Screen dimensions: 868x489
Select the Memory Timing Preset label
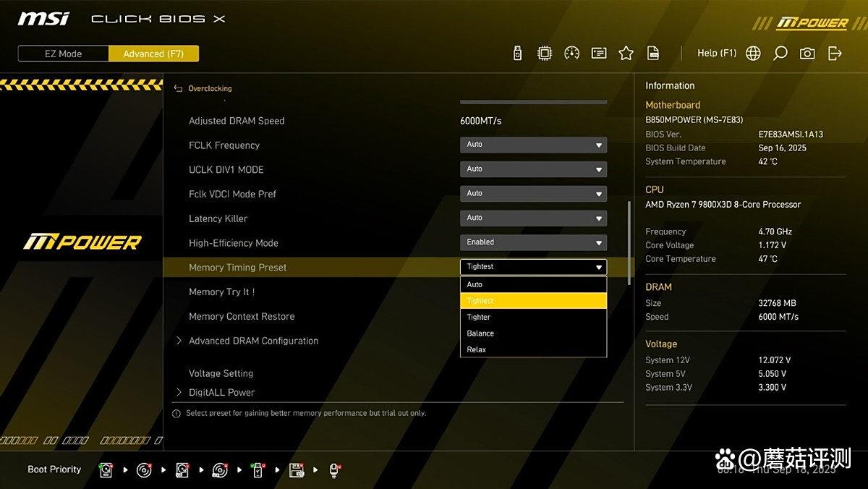(x=237, y=268)
